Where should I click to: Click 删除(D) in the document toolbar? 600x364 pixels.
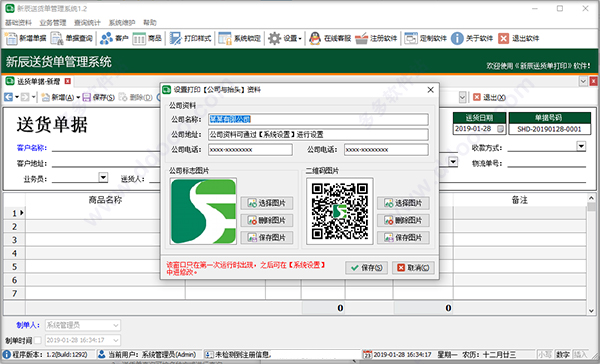[x=136, y=98]
